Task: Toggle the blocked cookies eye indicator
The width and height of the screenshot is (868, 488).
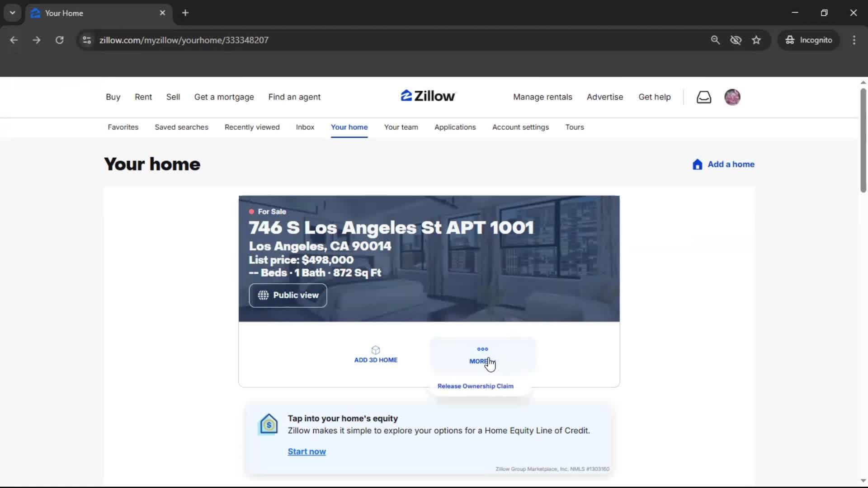Action: click(736, 40)
